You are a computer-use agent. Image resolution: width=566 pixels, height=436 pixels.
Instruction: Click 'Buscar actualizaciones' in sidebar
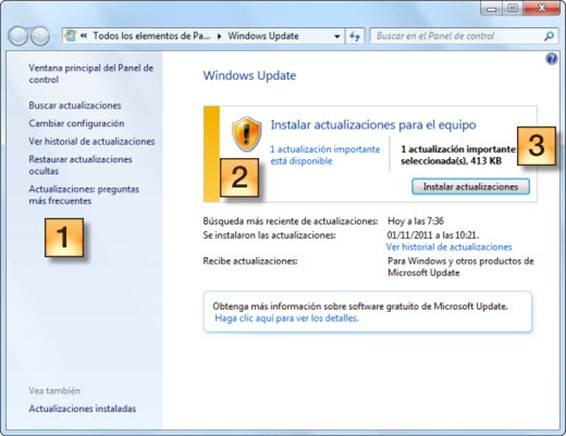[x=75, y=105]
